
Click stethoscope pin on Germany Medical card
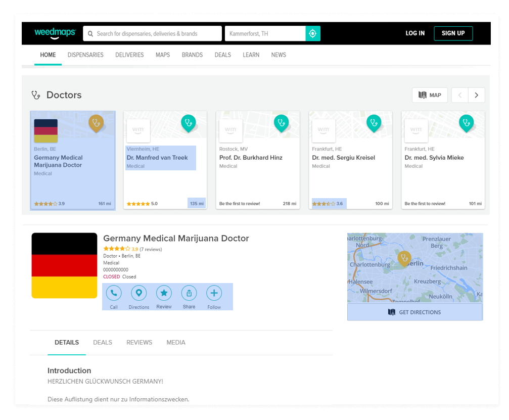(96, 123)
